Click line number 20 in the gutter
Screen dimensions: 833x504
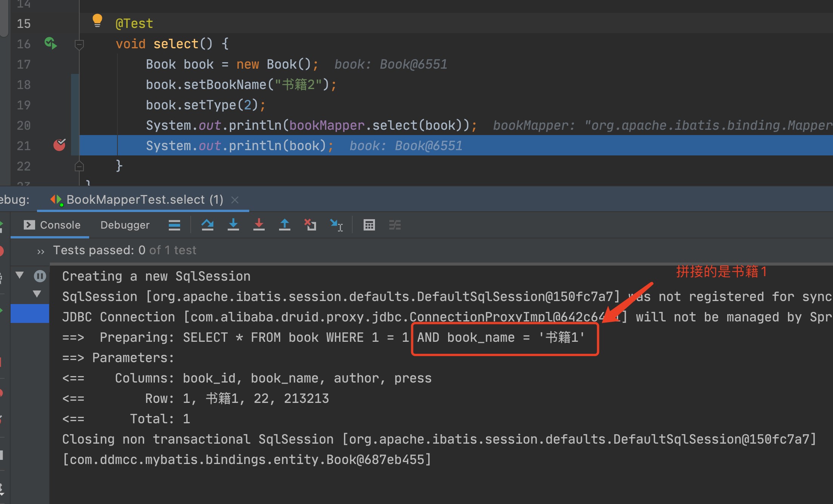23,125
